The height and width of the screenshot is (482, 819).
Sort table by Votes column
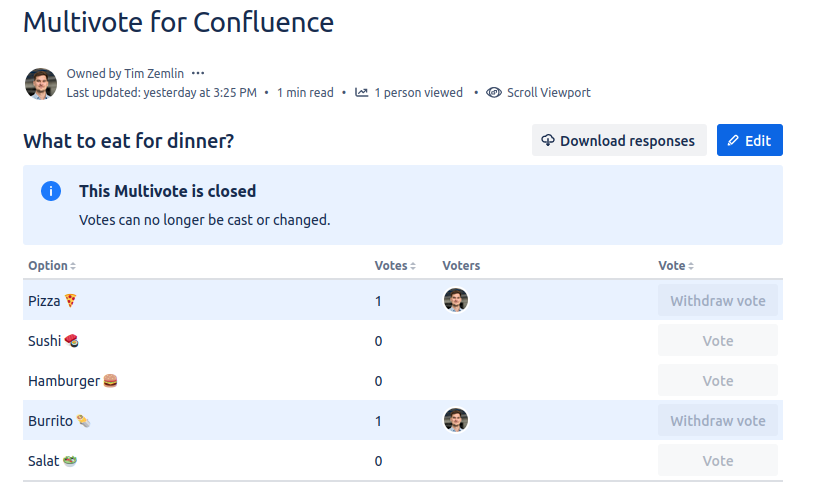click(x=395, y=266)
